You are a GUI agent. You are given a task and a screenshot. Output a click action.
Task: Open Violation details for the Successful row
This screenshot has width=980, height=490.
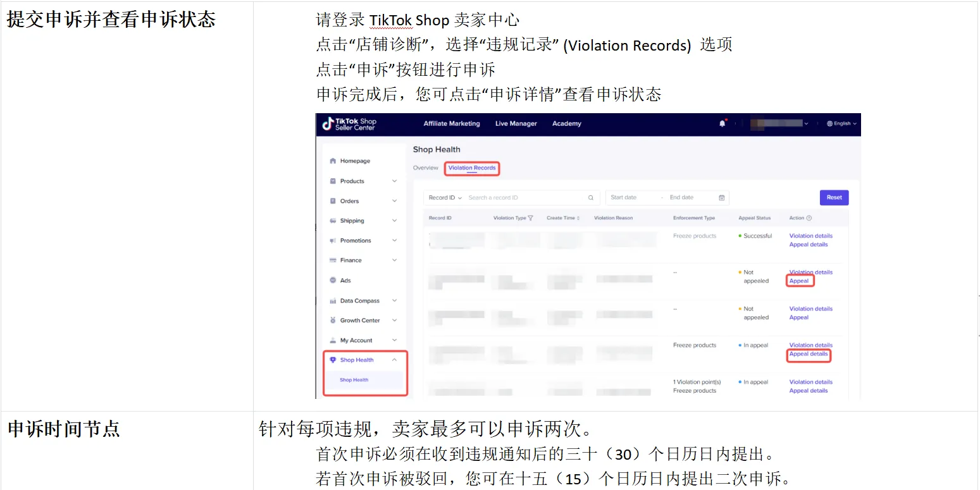(811, 236)
